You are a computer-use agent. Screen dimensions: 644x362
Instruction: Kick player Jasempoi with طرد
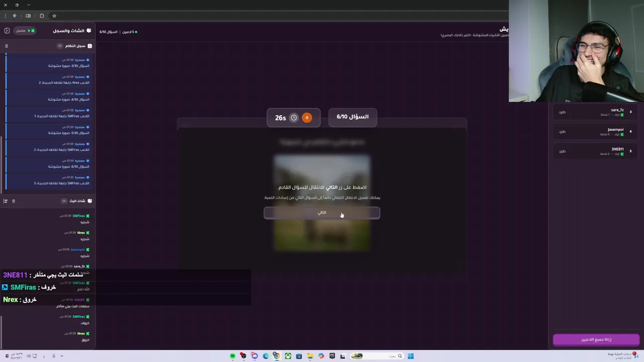[x=562, y=131]
